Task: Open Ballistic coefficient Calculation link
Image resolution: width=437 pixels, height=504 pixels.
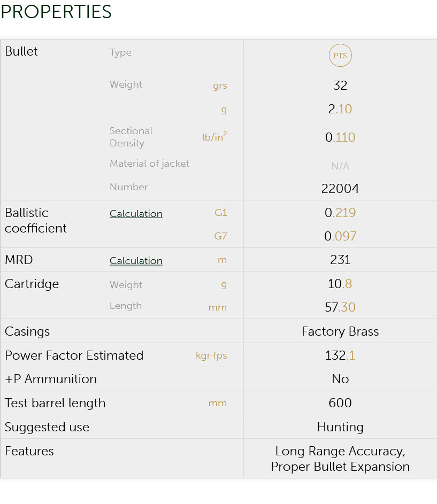Action: [136, 213]
